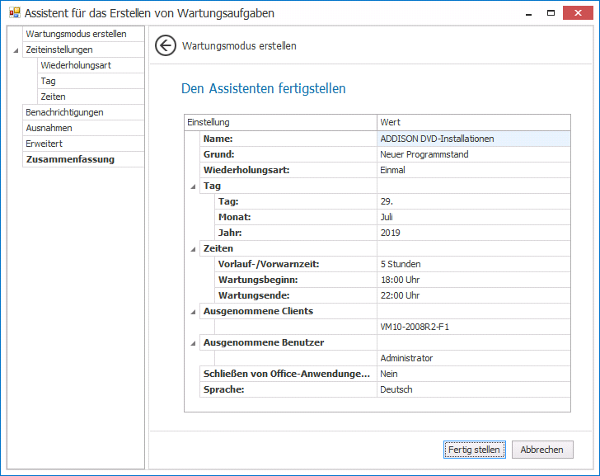
Task: Select the Name: row label
Action: pyautogui.click(x=218, y=139)
